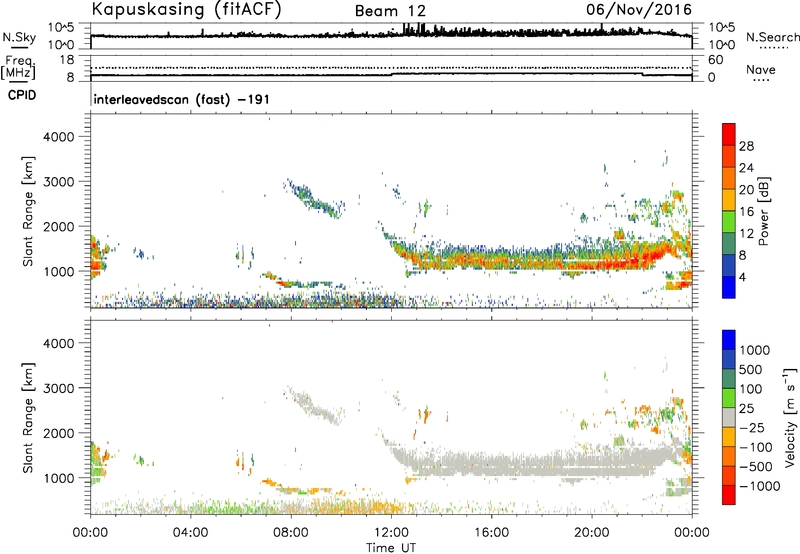Click the -1000 velocity scale value
The image size is (800, 554).
point(760,486)
